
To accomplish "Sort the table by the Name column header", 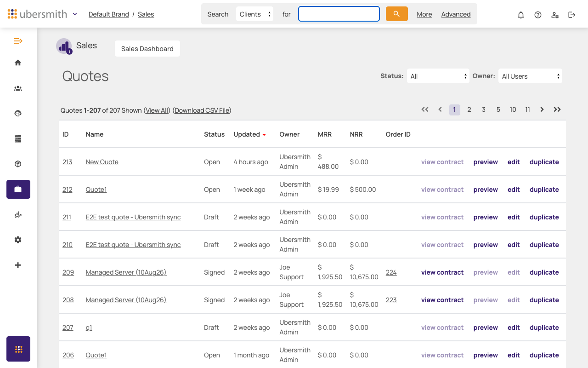I will click(x=95, y=134).
